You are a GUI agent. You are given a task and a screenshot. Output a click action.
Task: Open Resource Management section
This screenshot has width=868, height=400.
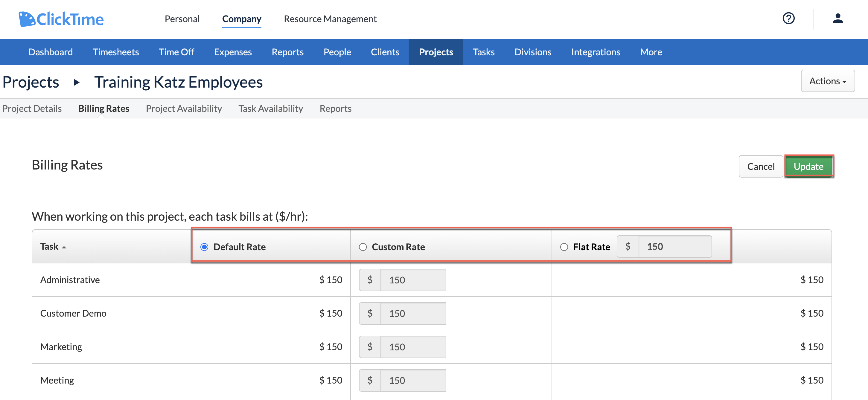pos(330,19)
